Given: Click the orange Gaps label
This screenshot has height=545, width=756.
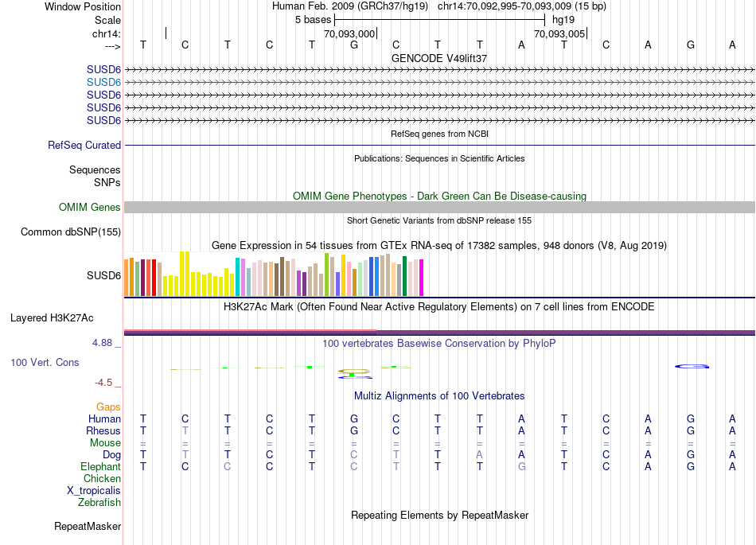Looking at the screenshot, I should pos(108,407).
